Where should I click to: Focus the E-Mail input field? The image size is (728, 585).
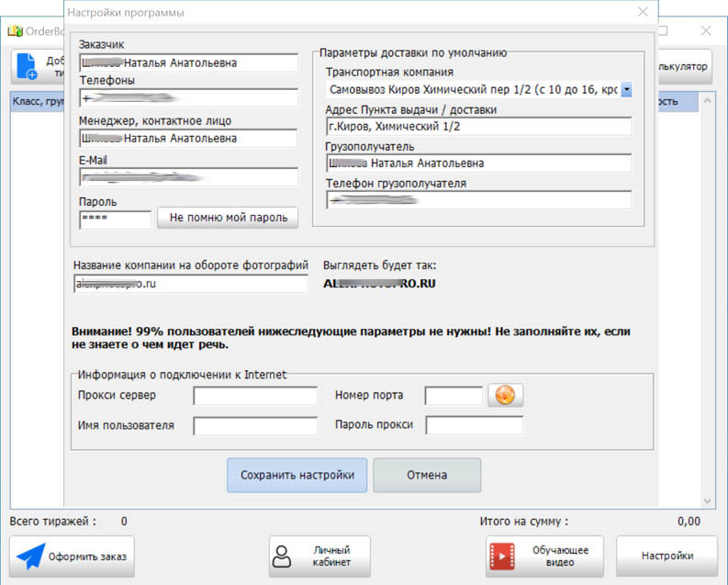(188, 177)
